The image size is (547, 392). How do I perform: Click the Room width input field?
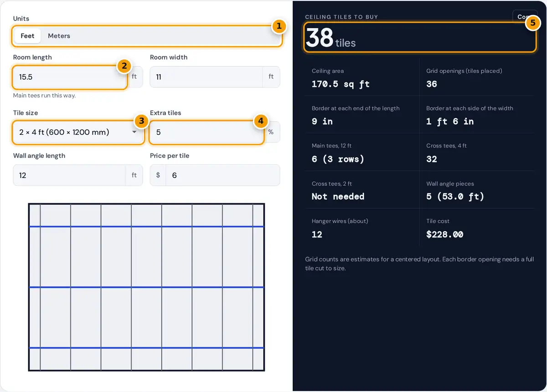click(206, 77)
